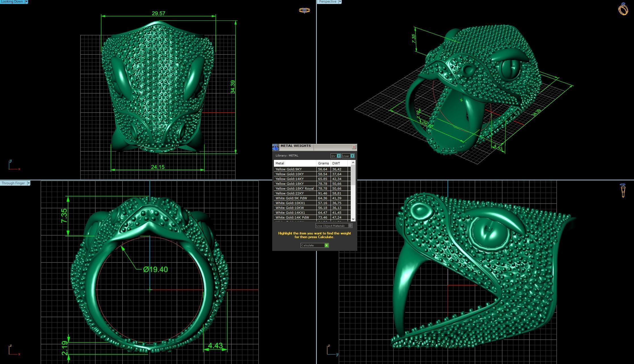Select the White Gold:10KX1 row
This screenshot has height=364, width=634.
pos(312,203)
